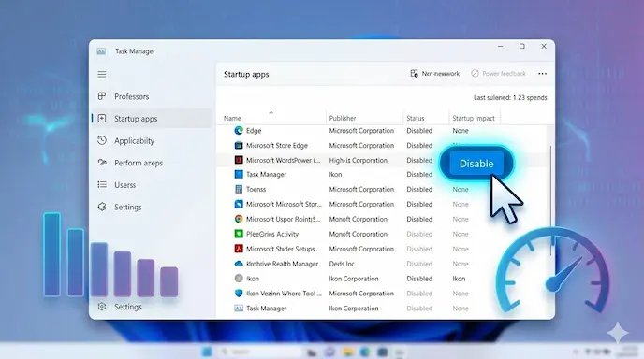Open the three-dot more options menu
Image resolution: width=644 pixels, height=359 pixels.
tap(543, 74)
